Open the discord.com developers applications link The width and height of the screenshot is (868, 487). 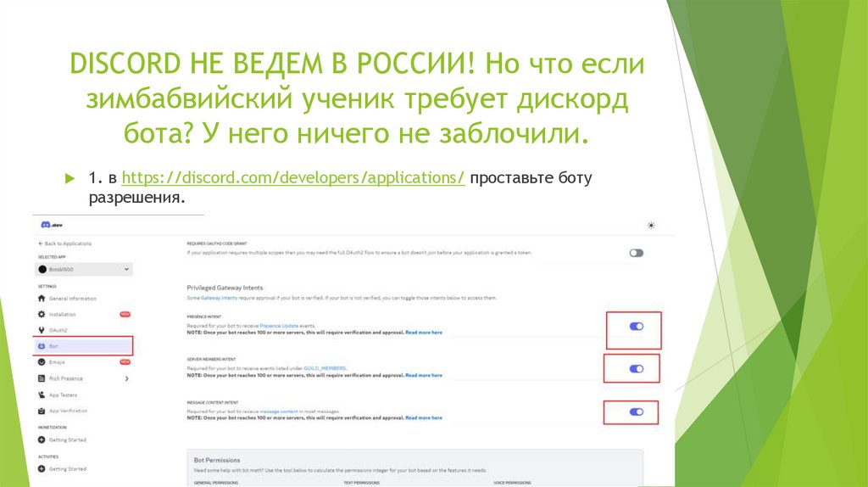(x=292, y=178)
